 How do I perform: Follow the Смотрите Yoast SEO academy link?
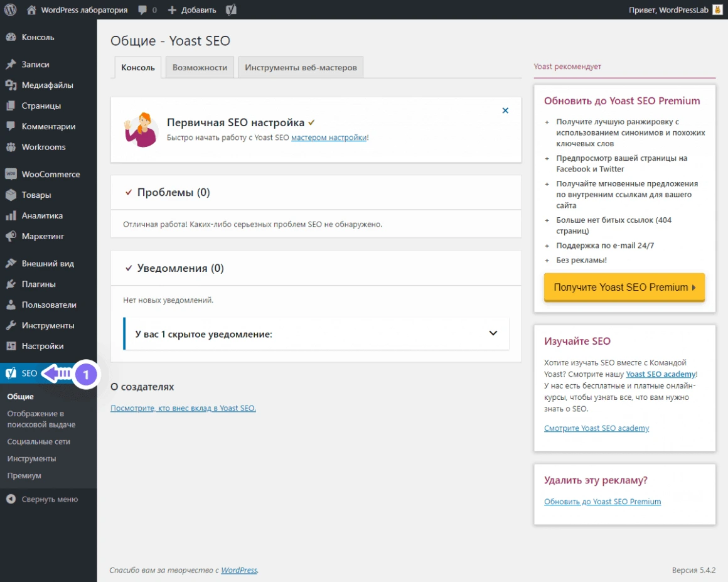point(597,428)
